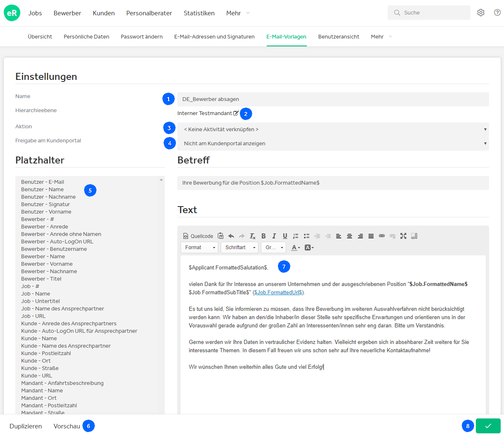
Task: Open Freigabe am Kundenportal dropdown
Action: tap(333, 144)
